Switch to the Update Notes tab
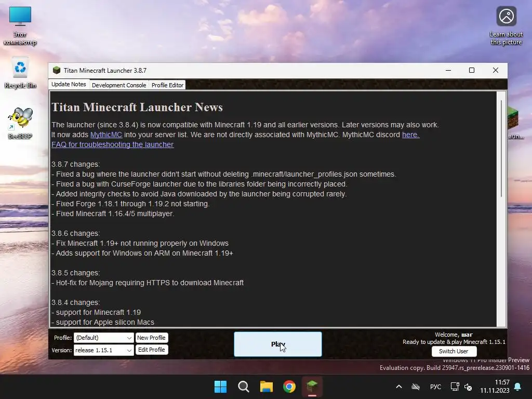 point(69,84)
